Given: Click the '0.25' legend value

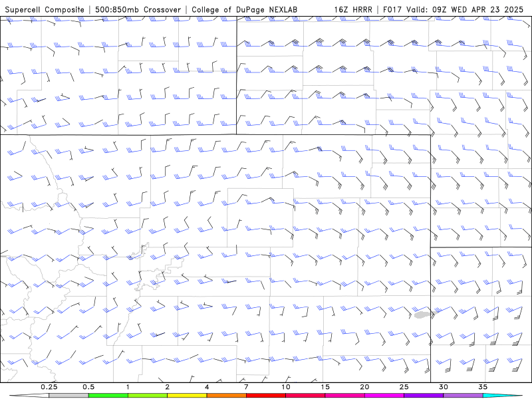Looking at the screenshot, I should click(x=49, y=387).
